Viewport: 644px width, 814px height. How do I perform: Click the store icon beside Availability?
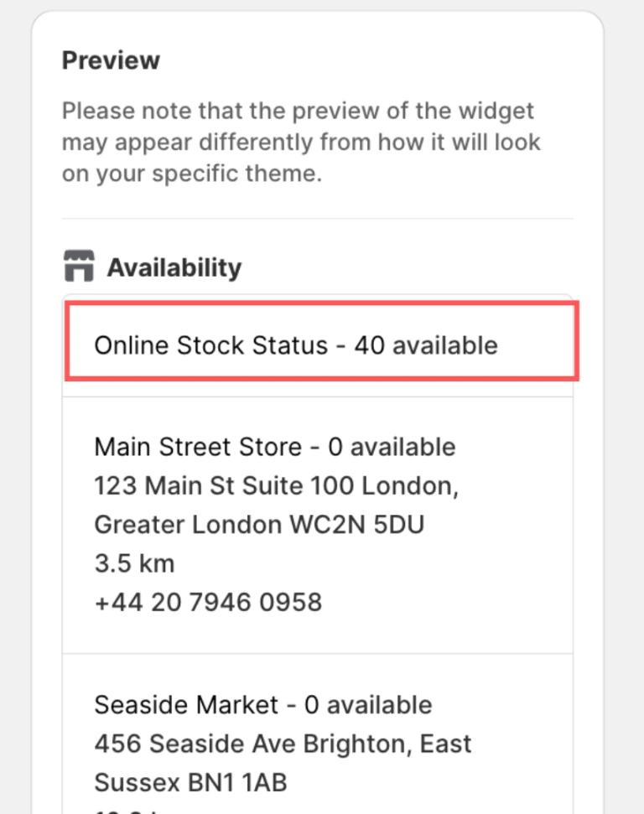pos(79,267)
